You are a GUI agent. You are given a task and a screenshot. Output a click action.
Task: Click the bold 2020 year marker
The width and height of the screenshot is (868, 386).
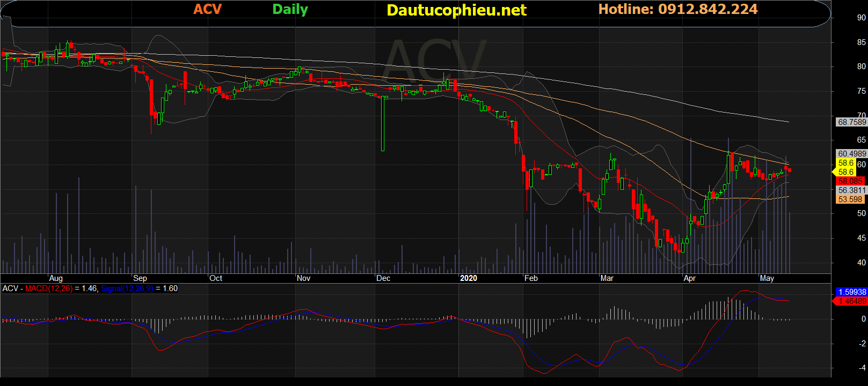coord(468,278)
